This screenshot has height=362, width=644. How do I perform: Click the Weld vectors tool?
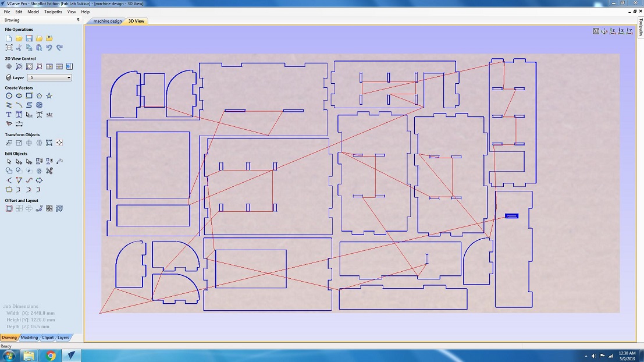[9, 171]
